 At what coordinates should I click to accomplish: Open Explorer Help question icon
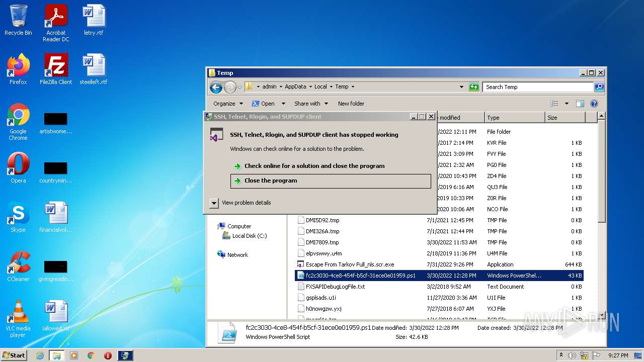pos(594,104)
